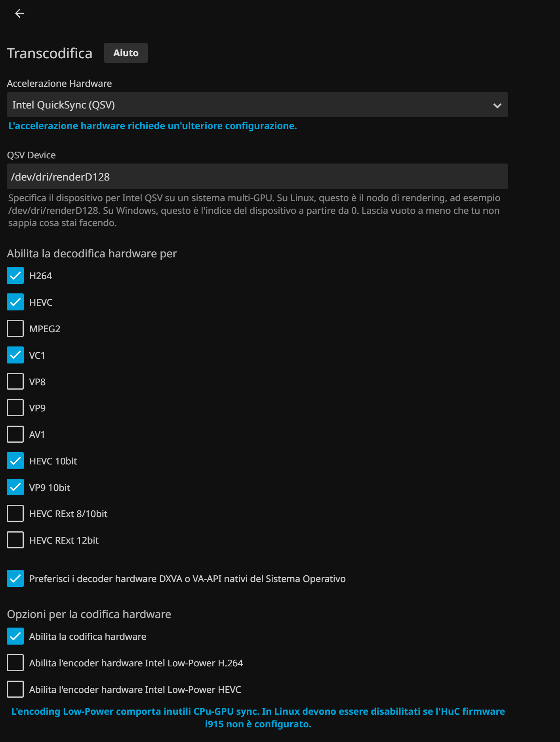Screen dimensions: 560x742
Task: Disable HEVC 10bit decoding
Action: coord(15,461)
